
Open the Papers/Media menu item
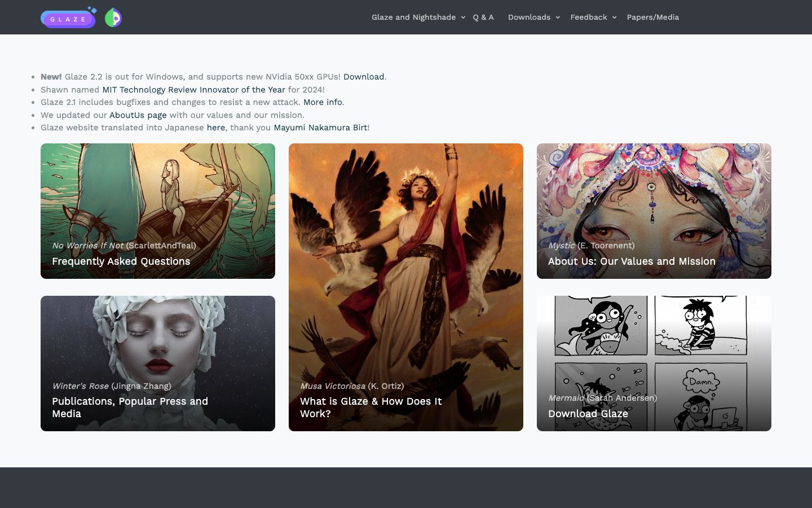[653, 17]
